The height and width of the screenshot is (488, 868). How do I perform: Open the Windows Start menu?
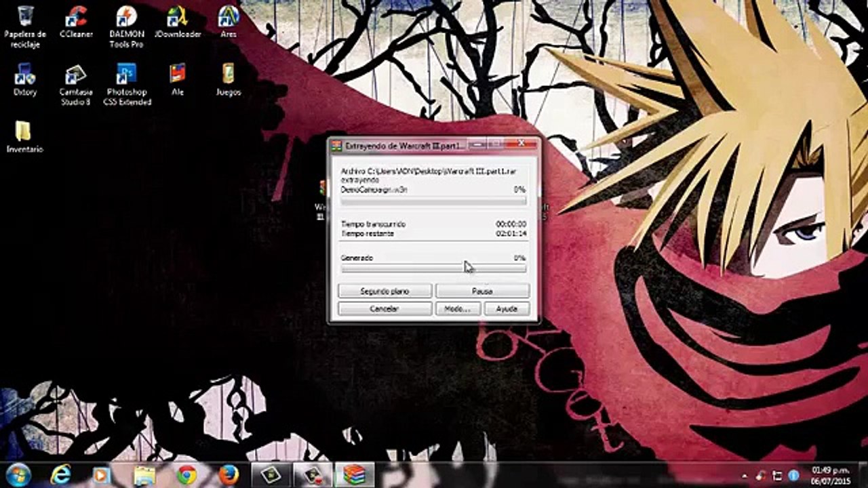pos(18,474)
